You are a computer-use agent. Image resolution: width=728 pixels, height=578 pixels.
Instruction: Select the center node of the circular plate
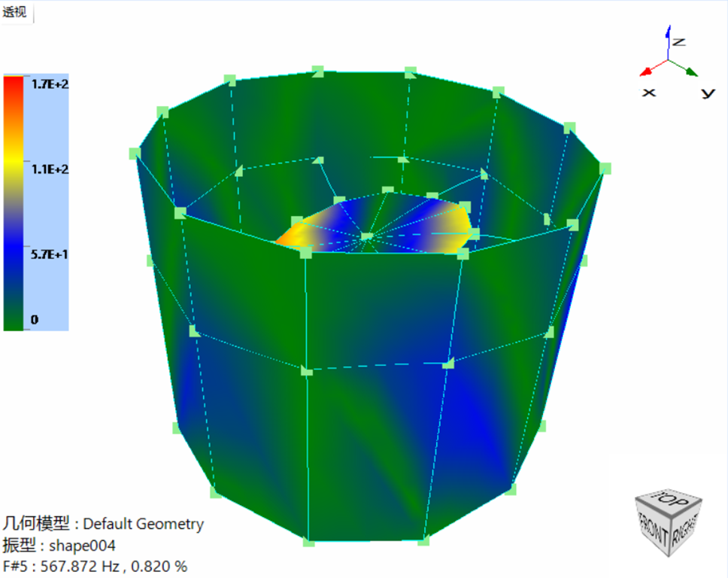point(368,236)
